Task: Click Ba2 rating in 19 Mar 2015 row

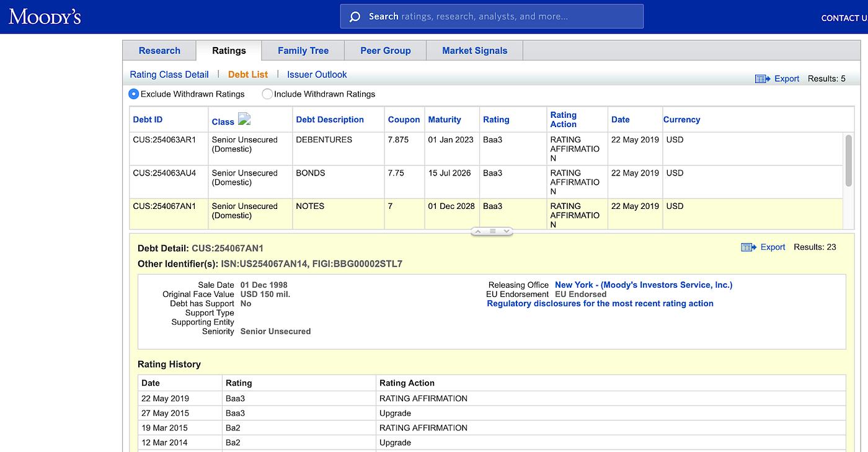Action: 233,428
